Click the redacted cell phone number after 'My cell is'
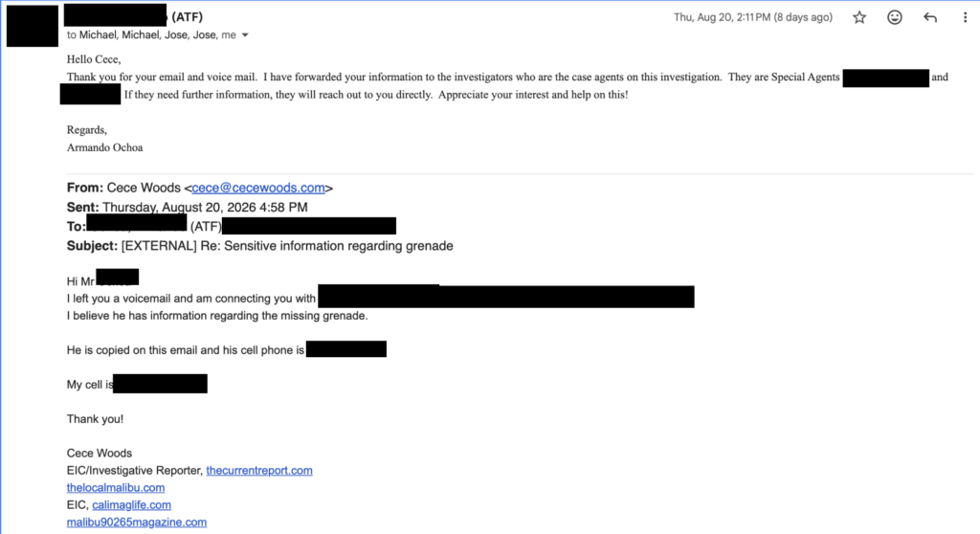 tap(160, 384)
